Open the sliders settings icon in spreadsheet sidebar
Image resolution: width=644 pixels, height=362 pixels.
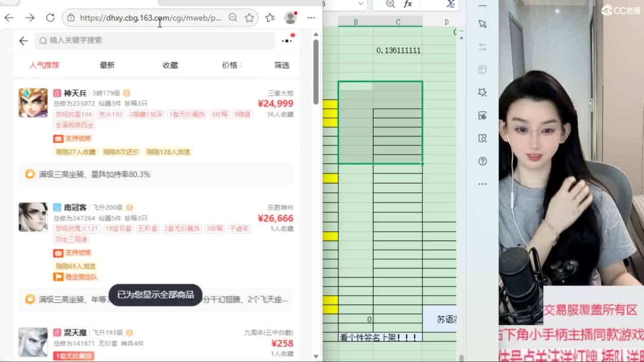(482, 47)
